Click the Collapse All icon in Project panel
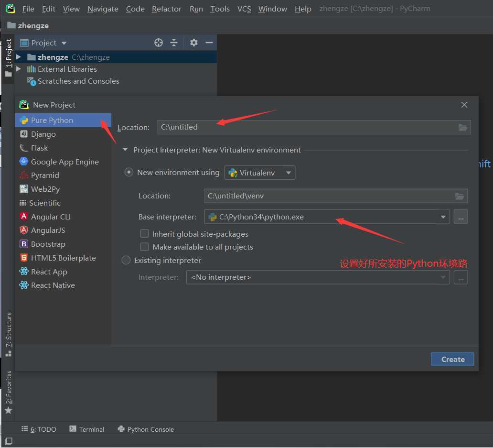 pos(174,43)
